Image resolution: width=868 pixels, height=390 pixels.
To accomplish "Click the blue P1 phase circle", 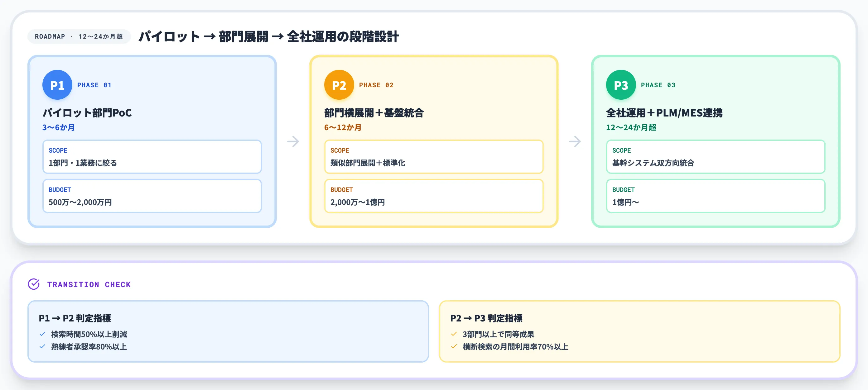I will tap(57, 85).
